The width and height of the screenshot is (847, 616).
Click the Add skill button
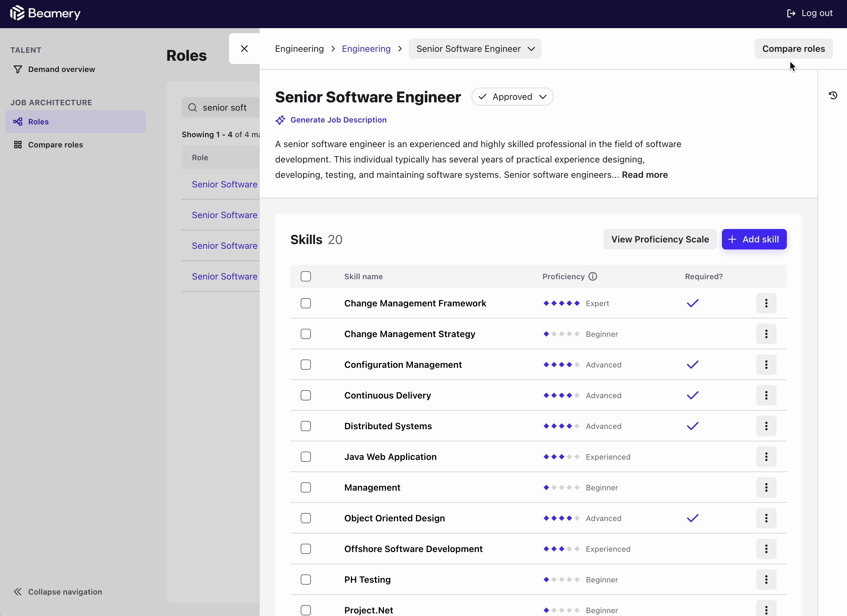coord(754,239)
